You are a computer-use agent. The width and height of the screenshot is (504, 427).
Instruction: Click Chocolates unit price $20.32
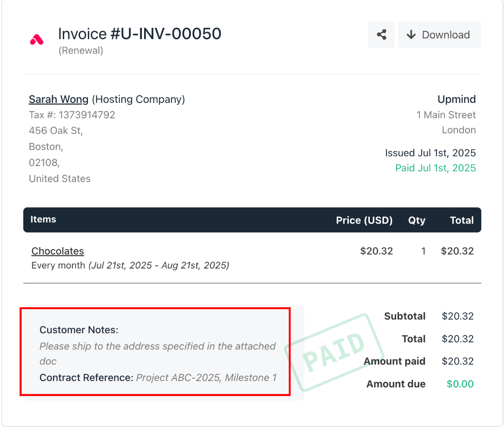pyautogui.click(x=376, y=251)
